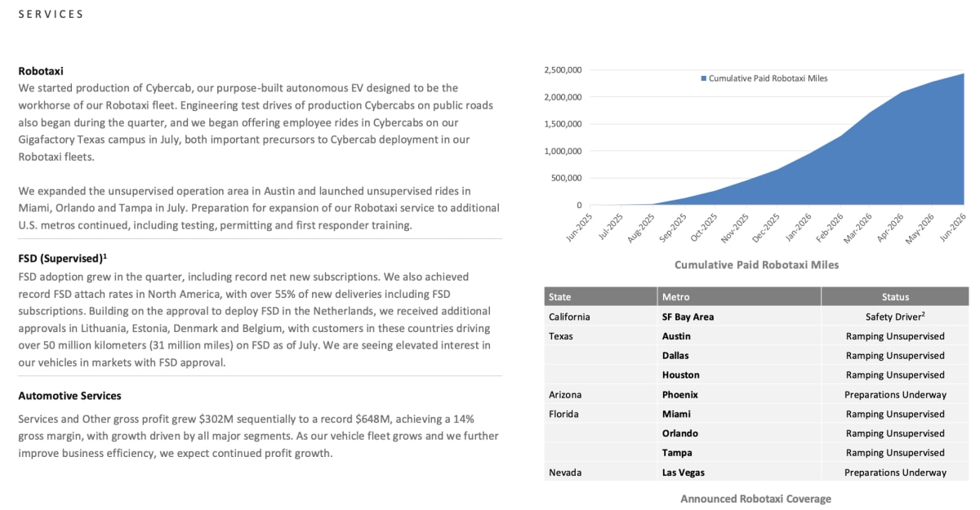Image resolution: width=980 pixels, height=510 pixels.
Task: Select the Automotive Services heading
Action: [69, 396]
